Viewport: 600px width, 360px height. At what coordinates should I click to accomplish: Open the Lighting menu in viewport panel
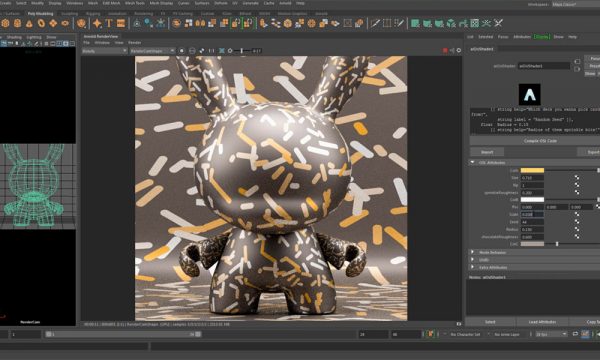pyautogui.click(x=34, y=37)
